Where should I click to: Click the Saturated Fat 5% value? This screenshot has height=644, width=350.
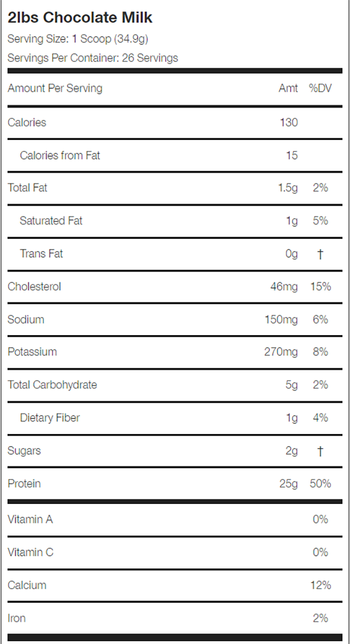coord(320,221)
